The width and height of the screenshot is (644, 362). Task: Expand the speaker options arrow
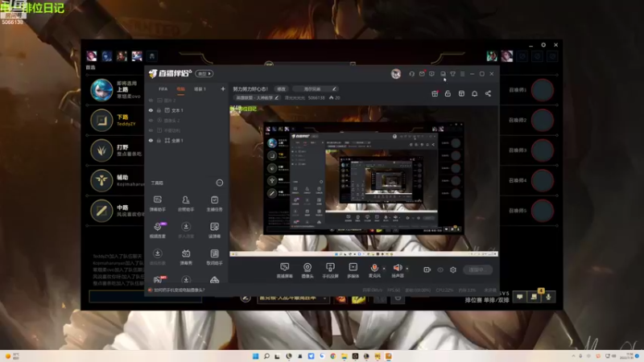click(407, 269)
